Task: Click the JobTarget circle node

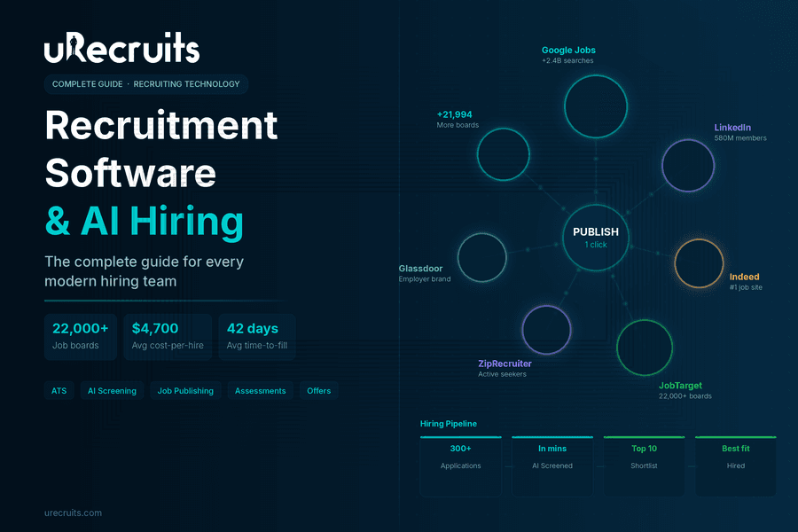Action: tap(645, 348)
